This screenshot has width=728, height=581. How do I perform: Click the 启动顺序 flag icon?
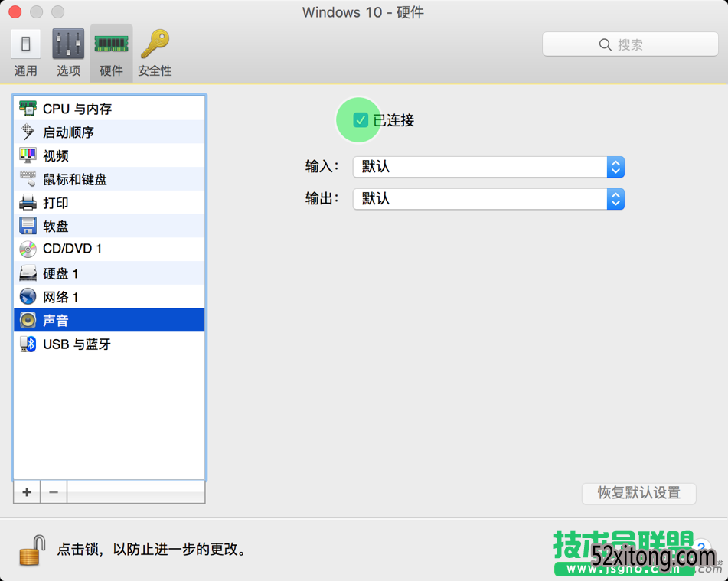[28, 132]
